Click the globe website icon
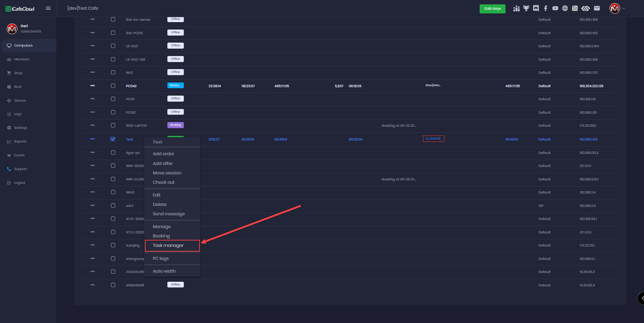Screen dimensions: 644x323 (x=565, y=8)
